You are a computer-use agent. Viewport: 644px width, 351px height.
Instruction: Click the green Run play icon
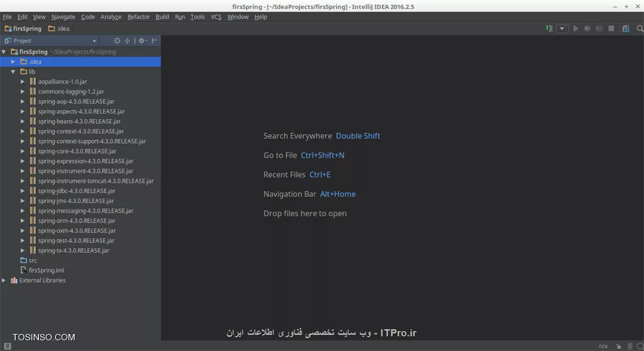coord(576,28)
